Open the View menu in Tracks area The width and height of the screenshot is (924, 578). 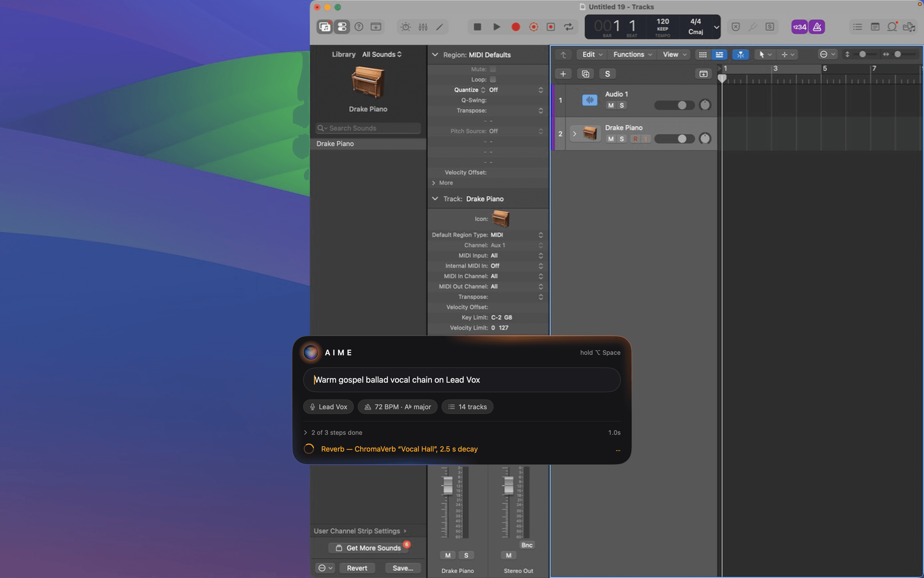[675, 55]
